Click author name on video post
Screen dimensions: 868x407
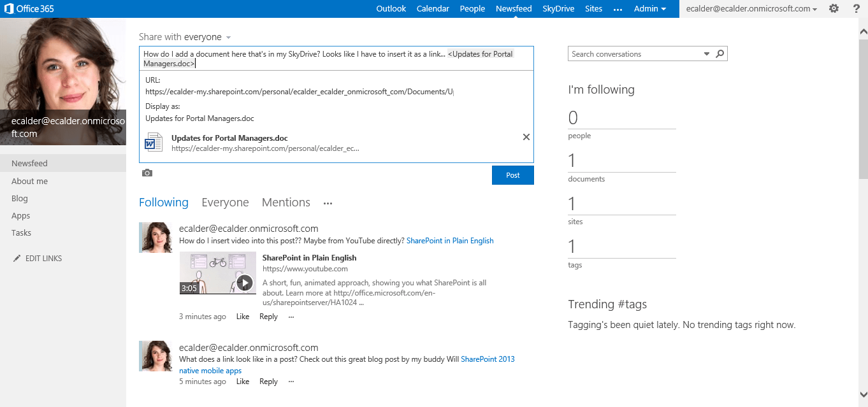click(249, 229)
